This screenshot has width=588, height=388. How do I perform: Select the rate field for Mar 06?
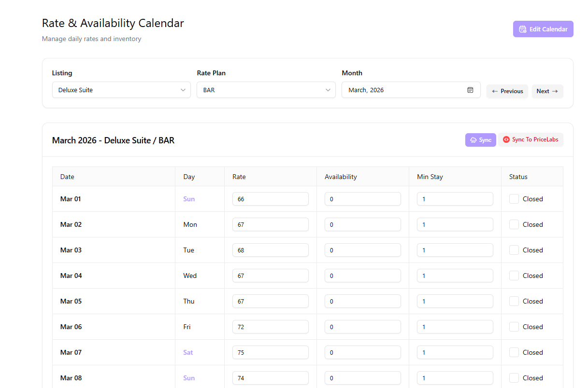click(270, 327)
